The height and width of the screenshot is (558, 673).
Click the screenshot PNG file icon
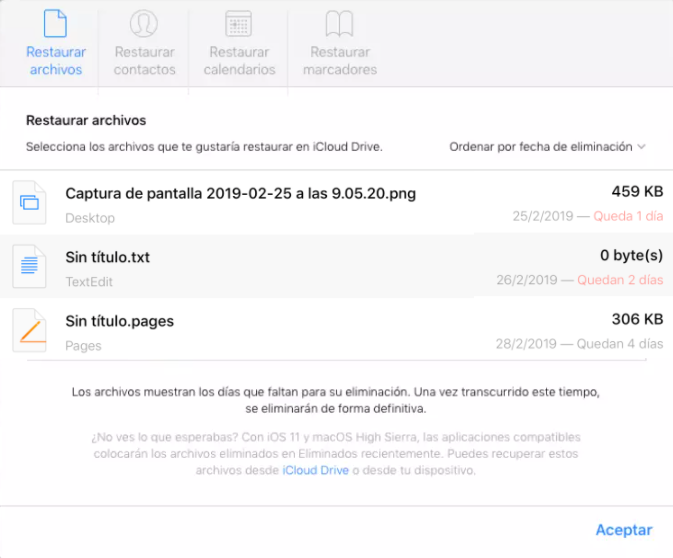click(x=29, y=203)
